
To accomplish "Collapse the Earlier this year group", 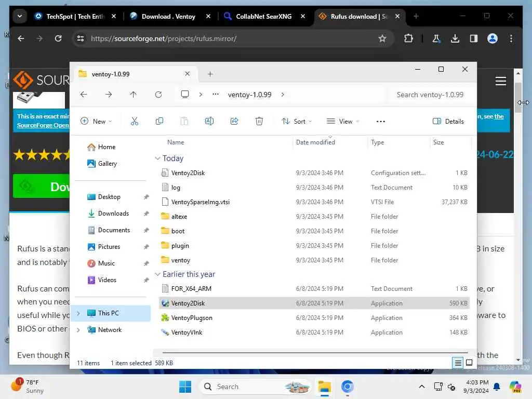I will (157, 274).
